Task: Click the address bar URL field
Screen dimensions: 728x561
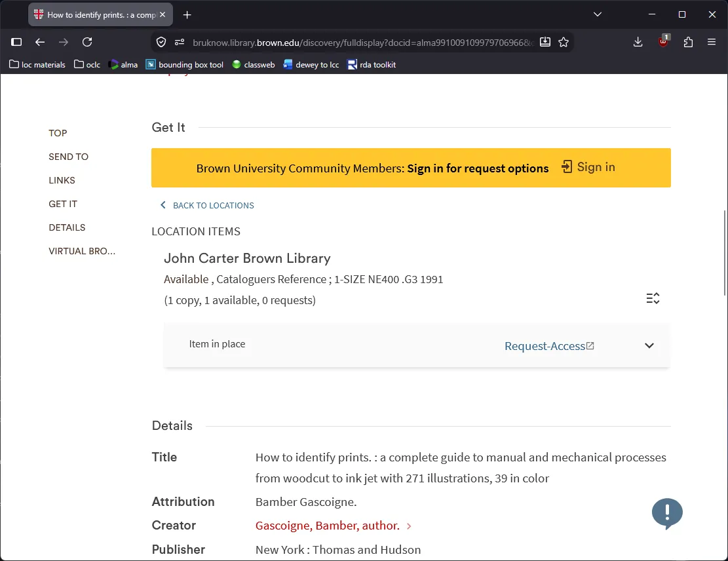Action: pos(362,42)
